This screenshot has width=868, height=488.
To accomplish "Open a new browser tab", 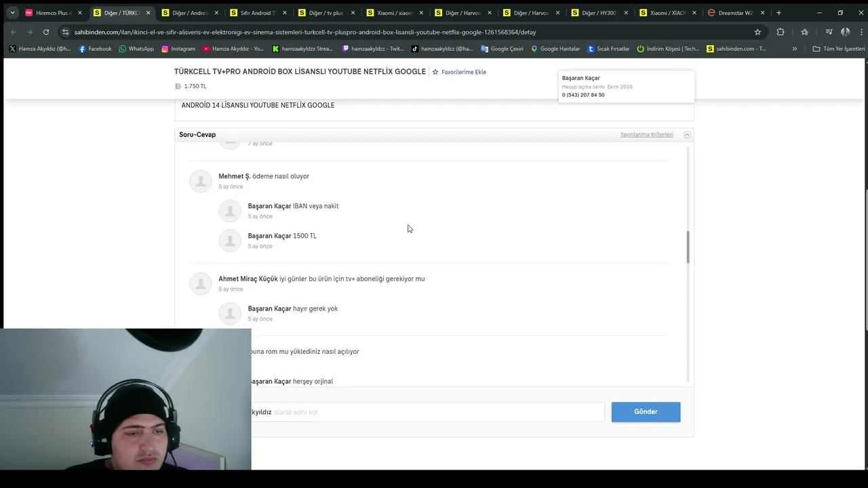I will click(778, 13).
